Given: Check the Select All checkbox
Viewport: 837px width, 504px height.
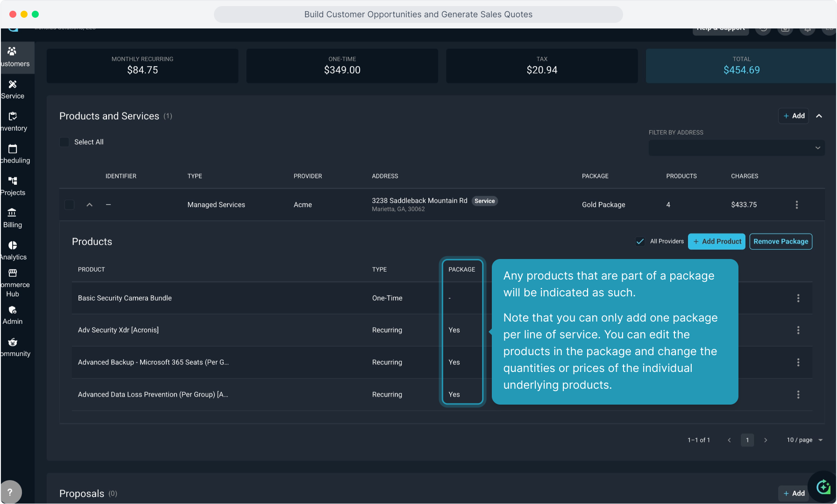Looking at the screenshot, I should tap(64, 142).
